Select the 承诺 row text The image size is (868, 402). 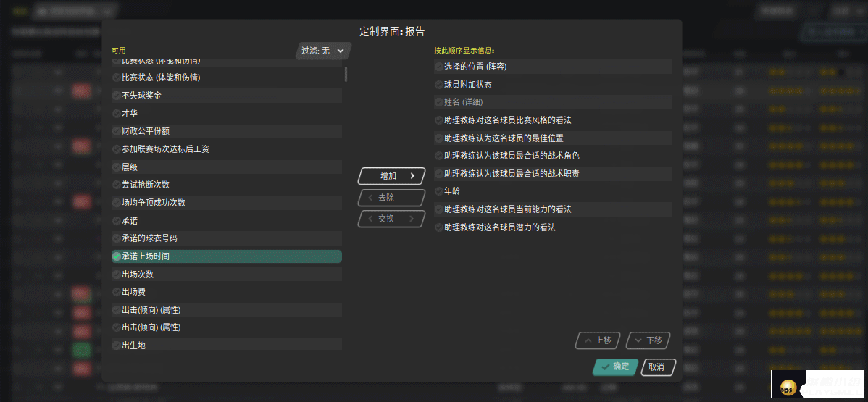[130, 221]
